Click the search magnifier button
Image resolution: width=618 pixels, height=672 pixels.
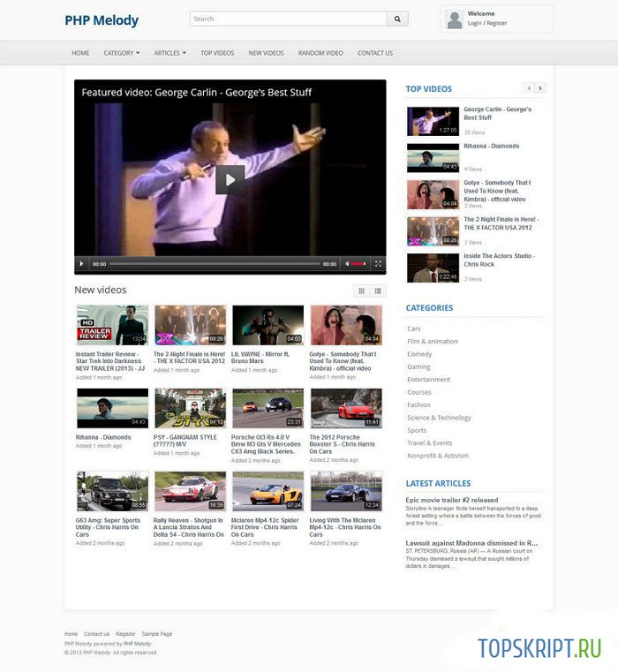click(397, 19)
